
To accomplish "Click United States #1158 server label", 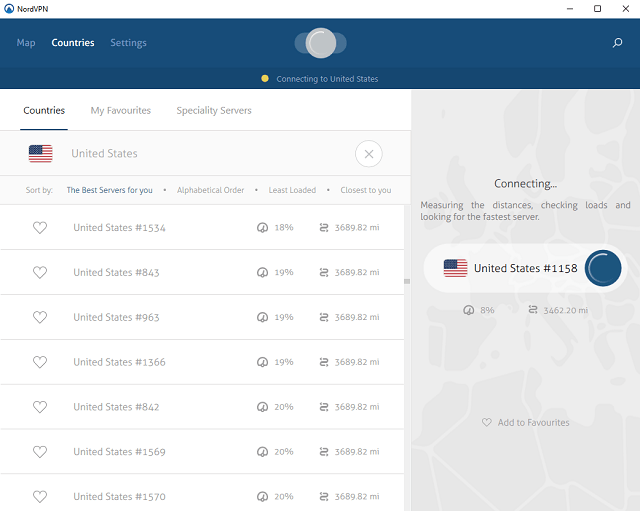I will pyautogui.click(x=526, y=268).
